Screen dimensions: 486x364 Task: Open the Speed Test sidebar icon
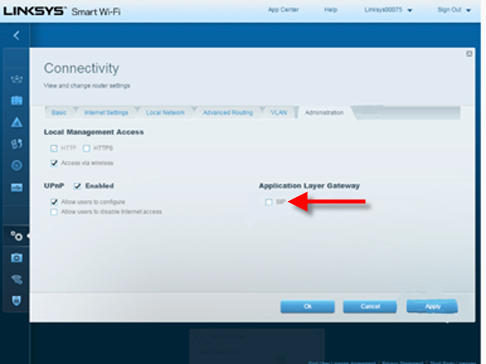(17, 165)
